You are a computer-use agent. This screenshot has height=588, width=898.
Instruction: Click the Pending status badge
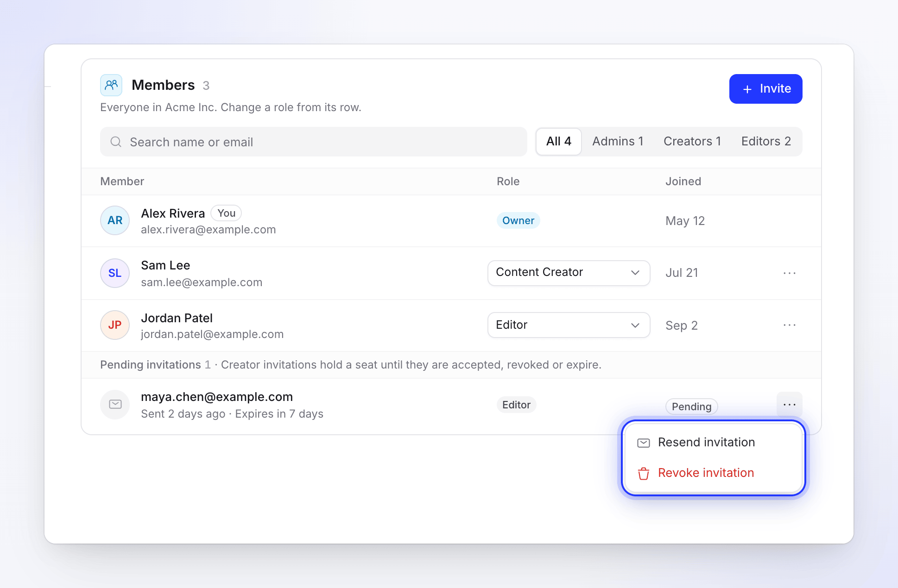[x=691, y=407]
